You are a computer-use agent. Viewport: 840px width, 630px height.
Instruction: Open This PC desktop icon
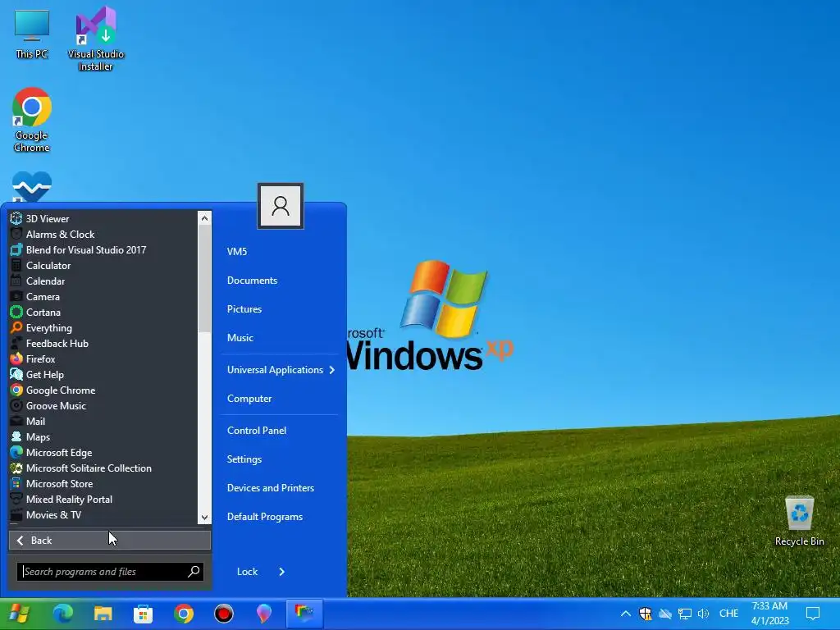pos(32,34)
